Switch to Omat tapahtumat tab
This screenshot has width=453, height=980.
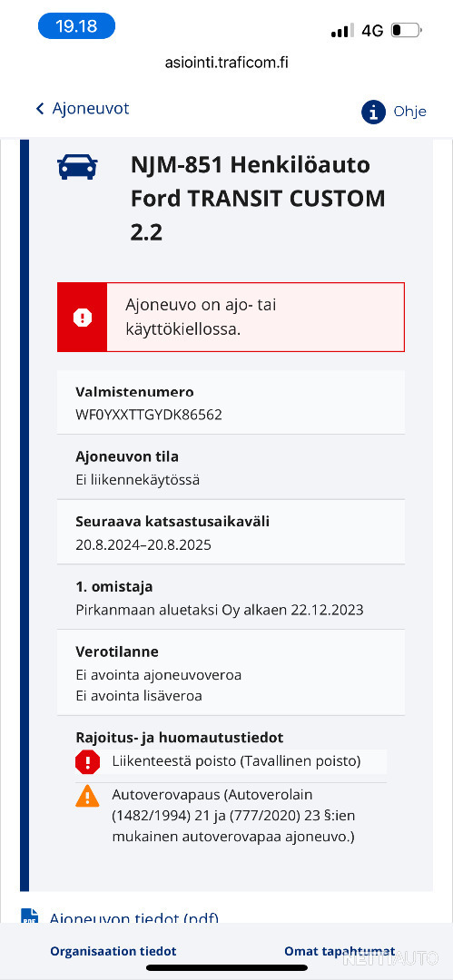(x=340, y=951)
